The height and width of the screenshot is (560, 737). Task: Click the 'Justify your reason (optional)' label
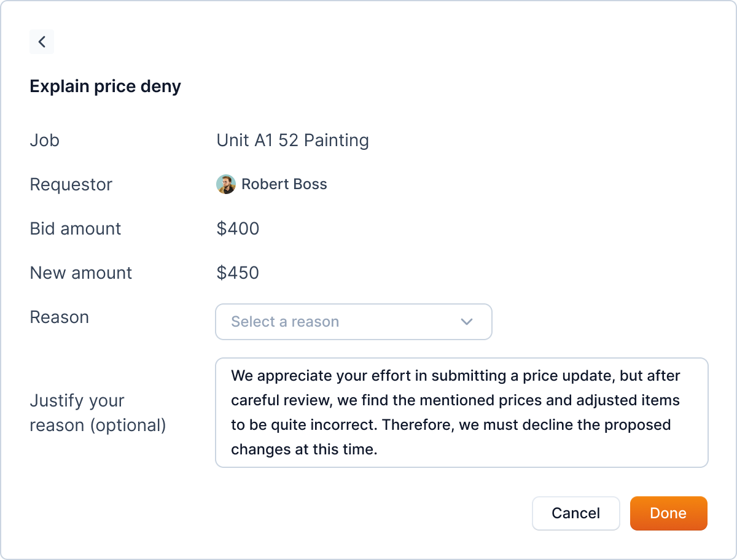(98, 413)
